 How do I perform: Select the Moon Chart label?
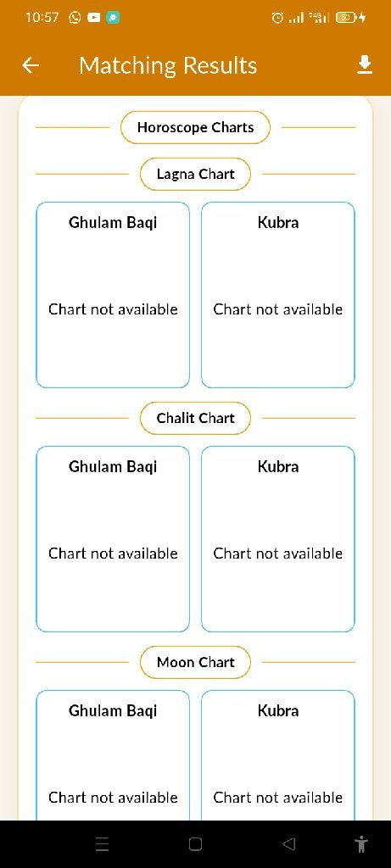pyautogui.click(x=195, y=662)
